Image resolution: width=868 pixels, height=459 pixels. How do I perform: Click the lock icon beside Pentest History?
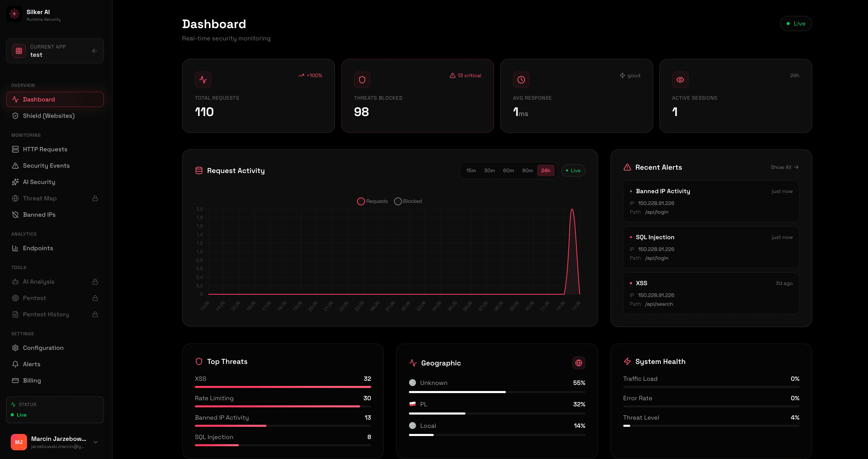click(95, 314)
